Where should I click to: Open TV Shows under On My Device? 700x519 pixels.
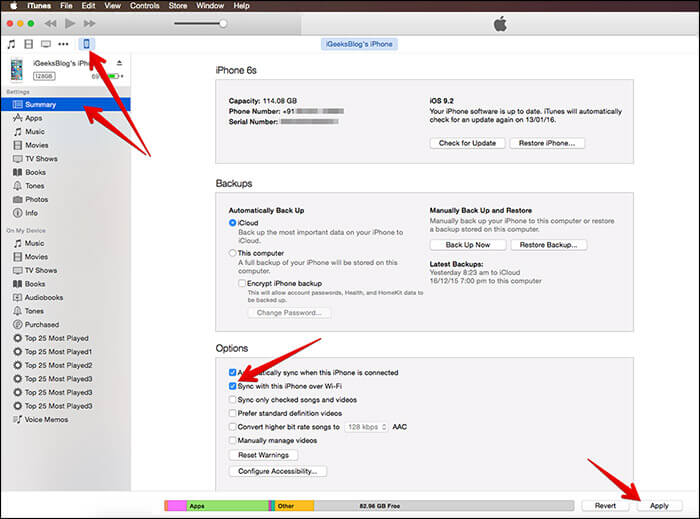pyautogui.click(x=66, y=270)
